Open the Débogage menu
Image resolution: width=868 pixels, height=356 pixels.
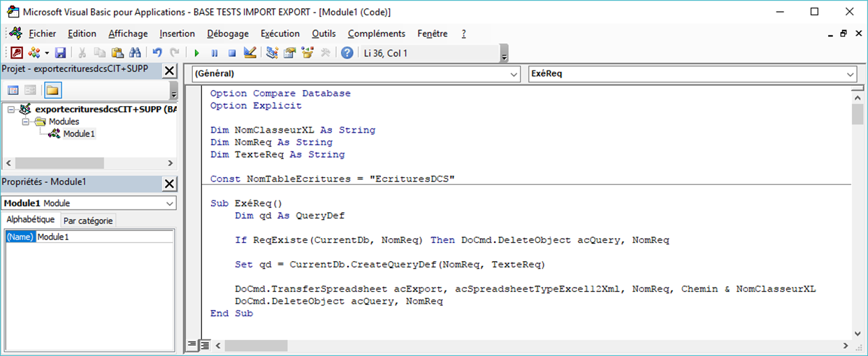tap(228, 34)
